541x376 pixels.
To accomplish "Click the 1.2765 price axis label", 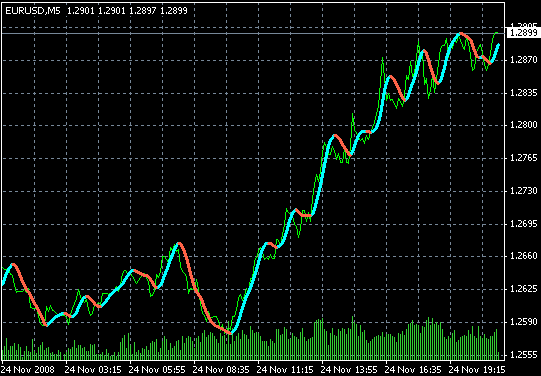I will tap(524, 158).
